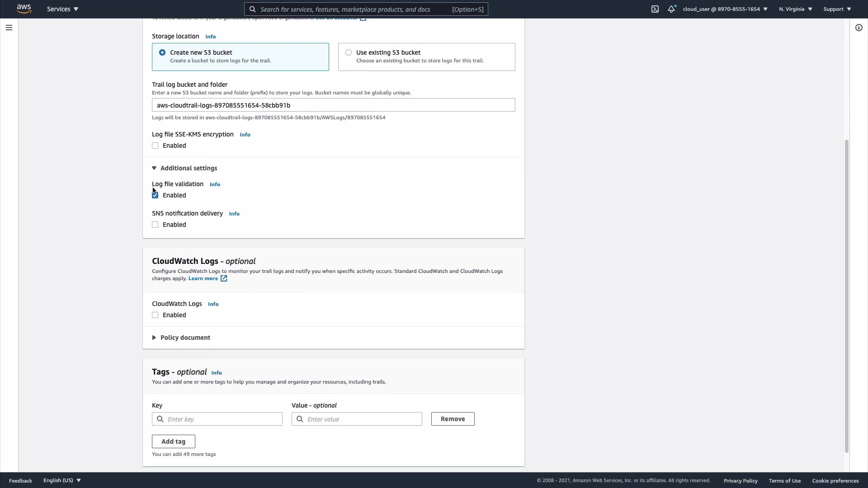868x488 pixels.
Task: Enable Log file SSE-KMS encryption checkbox
Action: point(155,145)
